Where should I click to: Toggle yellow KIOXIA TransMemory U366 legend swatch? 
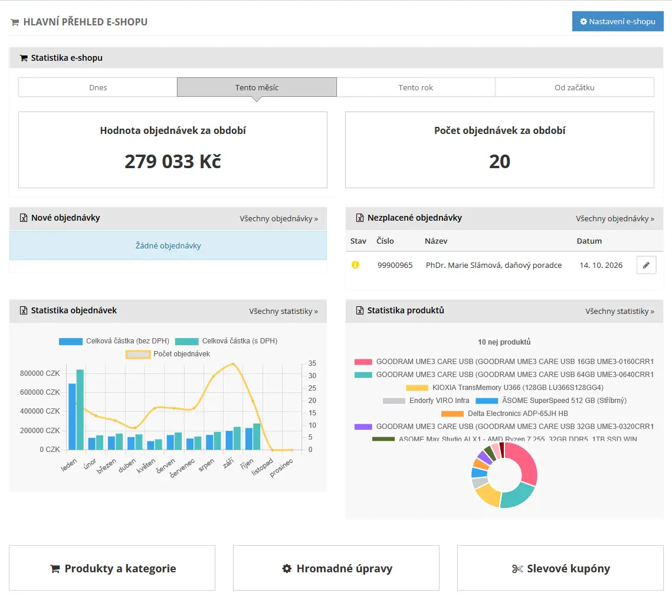(x=417, y=388)
